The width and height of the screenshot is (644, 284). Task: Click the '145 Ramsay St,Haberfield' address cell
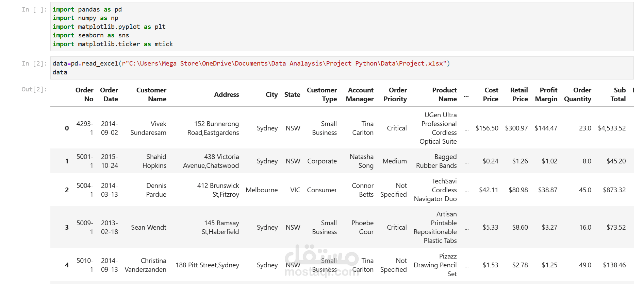[220, 227]
